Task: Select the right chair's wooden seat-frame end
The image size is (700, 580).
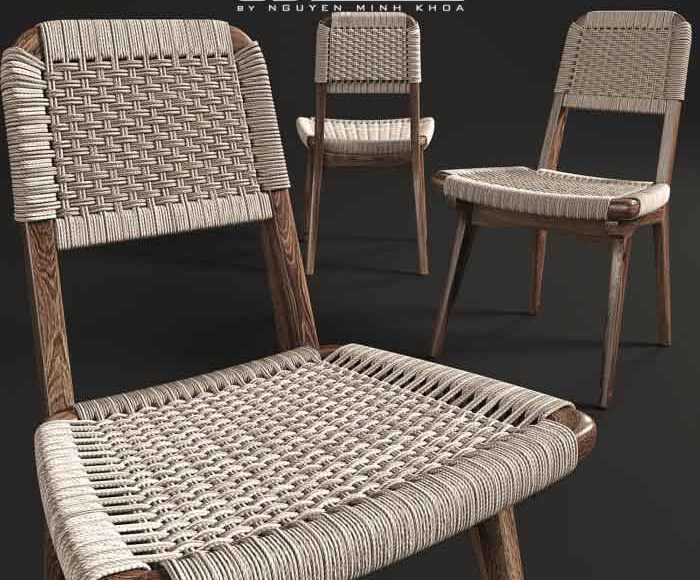Action: tap(624, 208)
